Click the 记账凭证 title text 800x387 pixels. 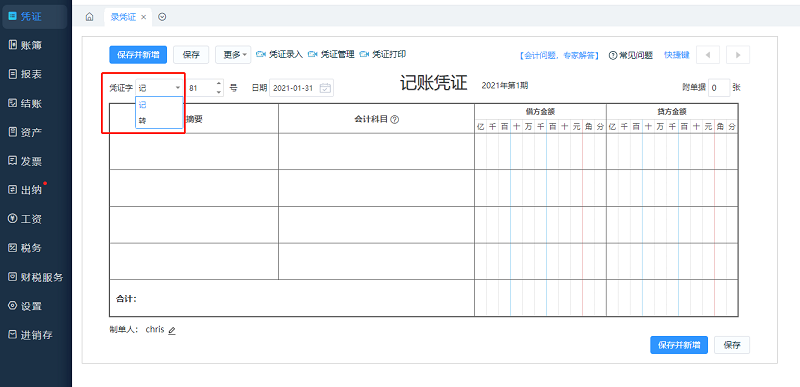click(x=434, y=84)
